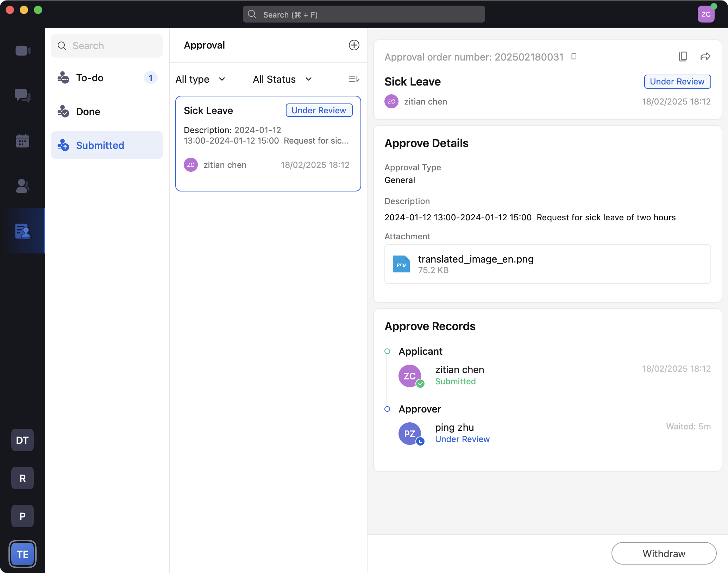
Task: Open the Contacts icon in sidebar
Action: point(23,186)
